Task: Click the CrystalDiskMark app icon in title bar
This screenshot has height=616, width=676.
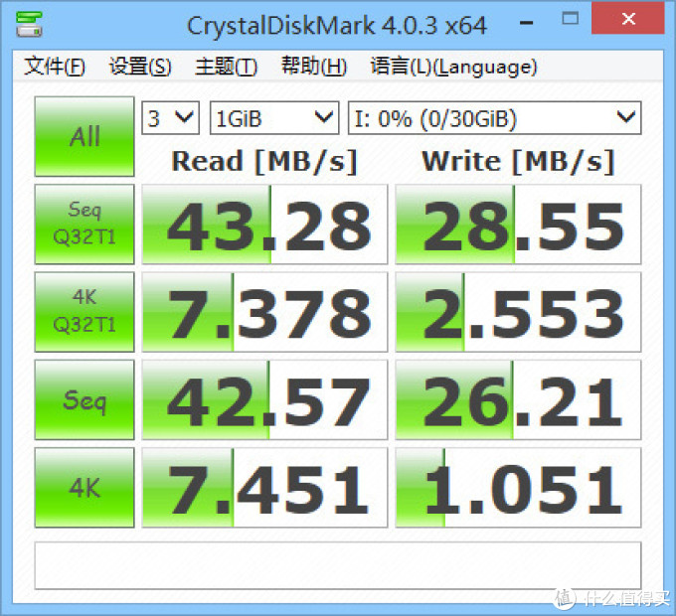Action: coord(29,24)
